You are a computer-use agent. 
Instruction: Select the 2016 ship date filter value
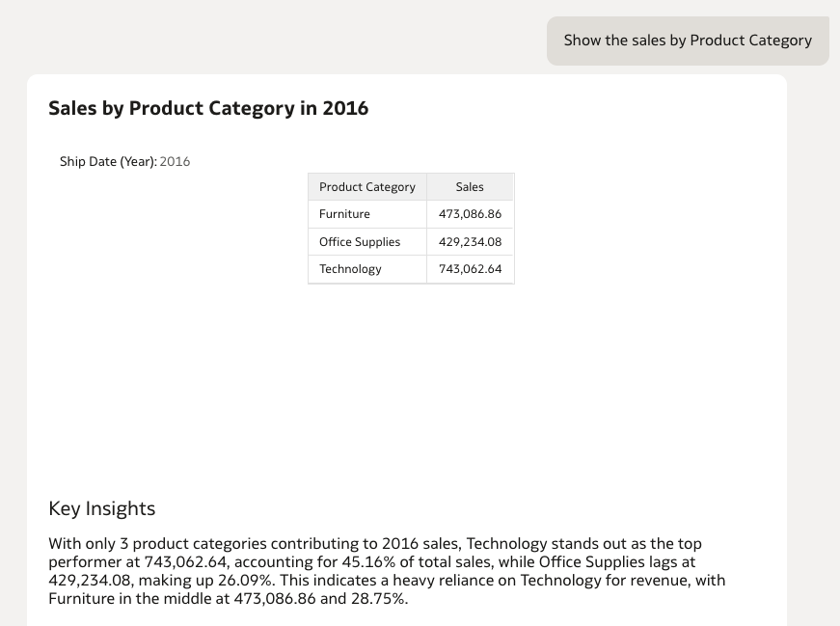(x=175, y=162)
